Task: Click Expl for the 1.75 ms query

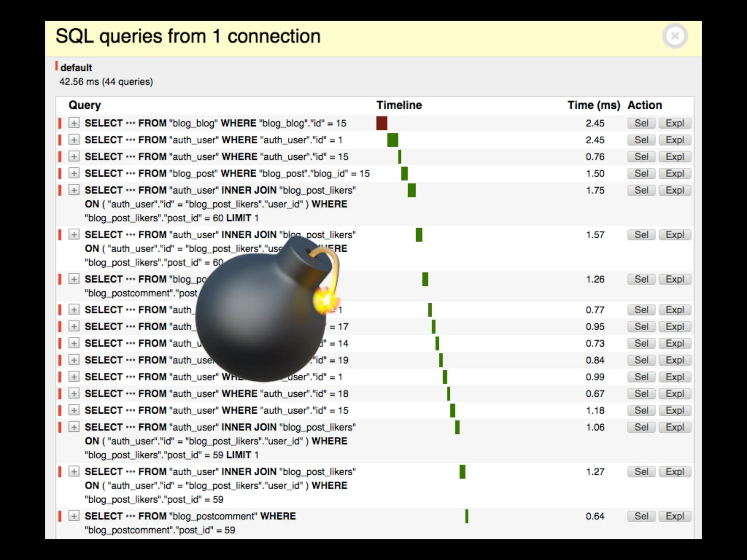Action: pyautogui.click(x=675, y=190)
